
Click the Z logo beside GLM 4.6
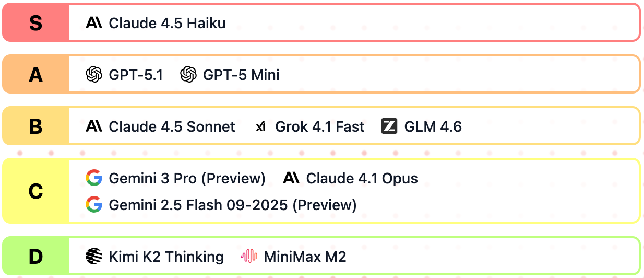click(389, 126)
